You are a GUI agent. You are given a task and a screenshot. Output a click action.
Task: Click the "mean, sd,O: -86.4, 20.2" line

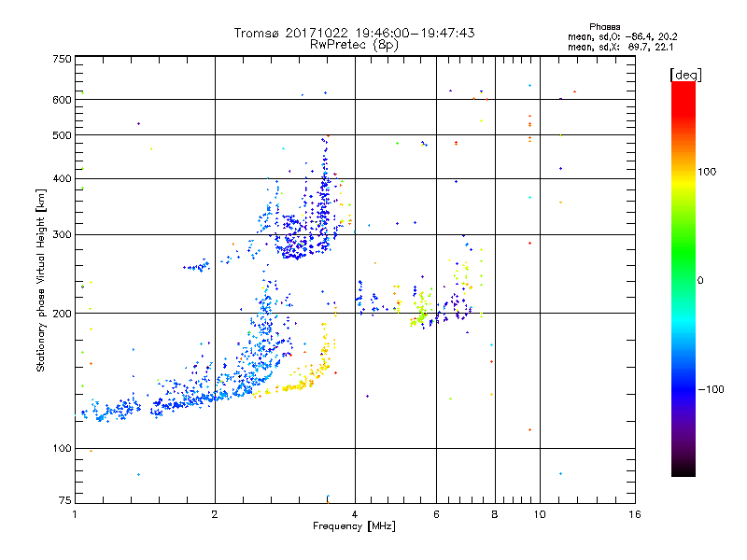coord(622,36)
